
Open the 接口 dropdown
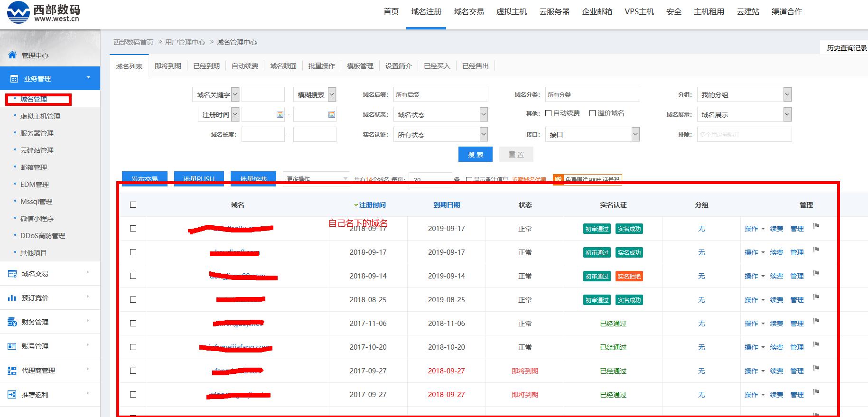point(592,135)
